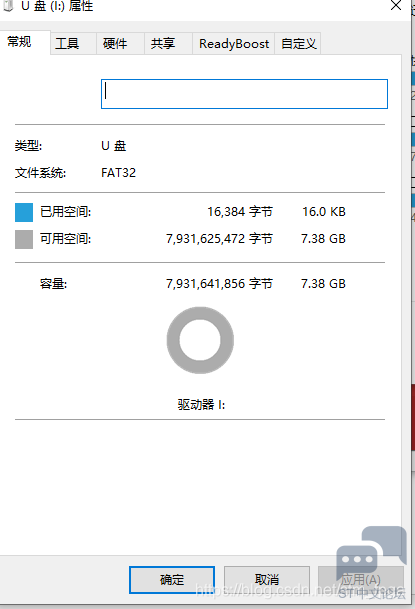
Task: Click the disk usage donut chart
Action: tap(200, 340)
